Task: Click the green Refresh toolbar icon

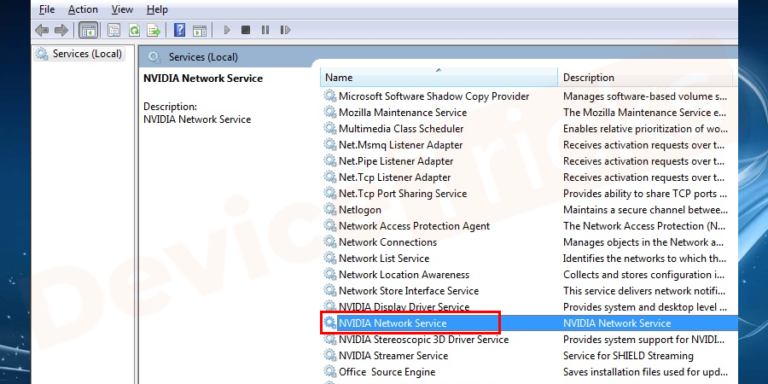Action: (134, 30)
